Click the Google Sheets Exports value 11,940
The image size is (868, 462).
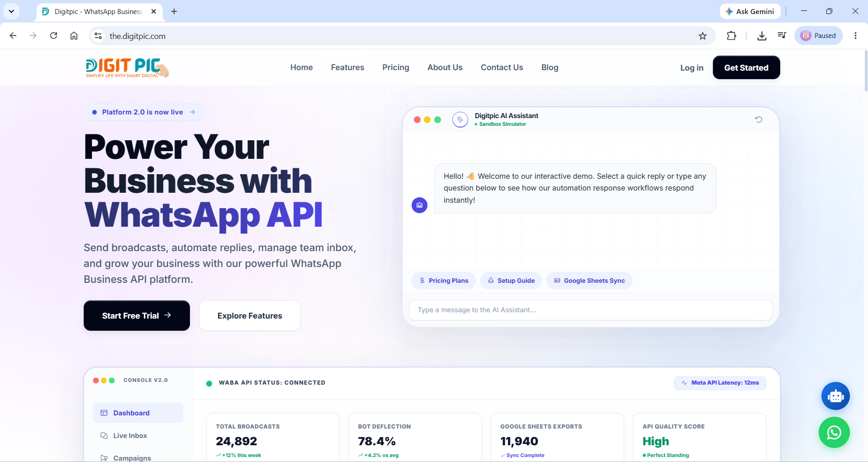click(x=519, y=441)
